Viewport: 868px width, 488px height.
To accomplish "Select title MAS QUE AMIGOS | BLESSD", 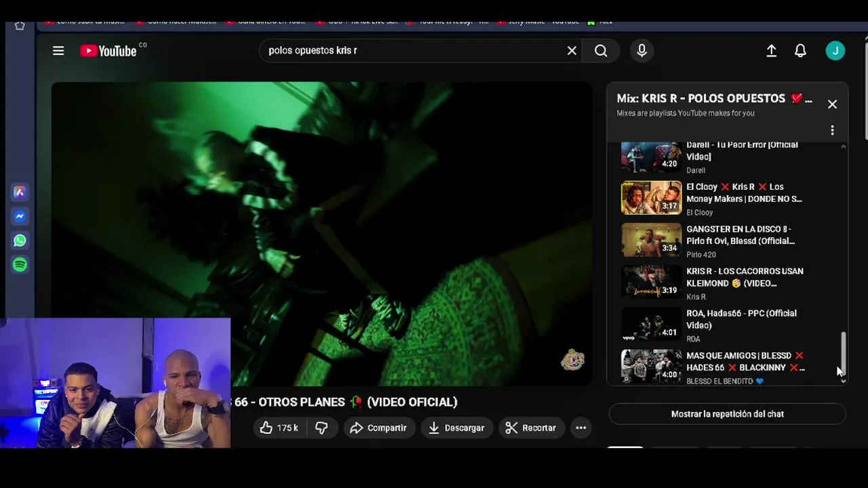I will [x=745, y=361].
